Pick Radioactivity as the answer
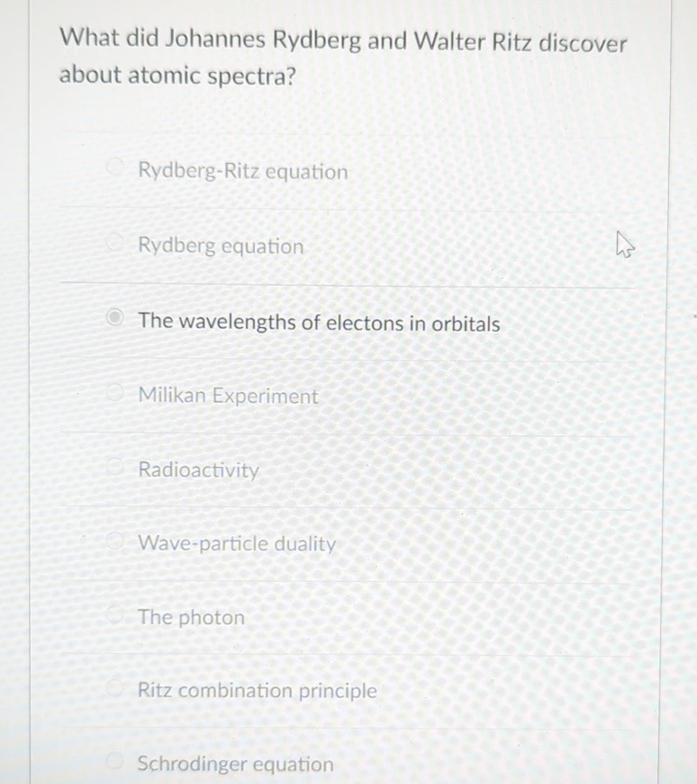The image size is (697, 784). point(198,469)
